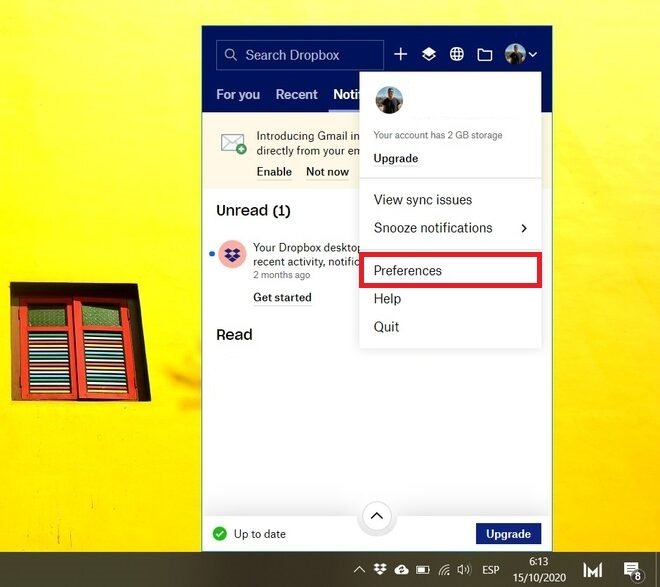
Task: Expand Snooze notifications submenu
Action: (450, 228)
